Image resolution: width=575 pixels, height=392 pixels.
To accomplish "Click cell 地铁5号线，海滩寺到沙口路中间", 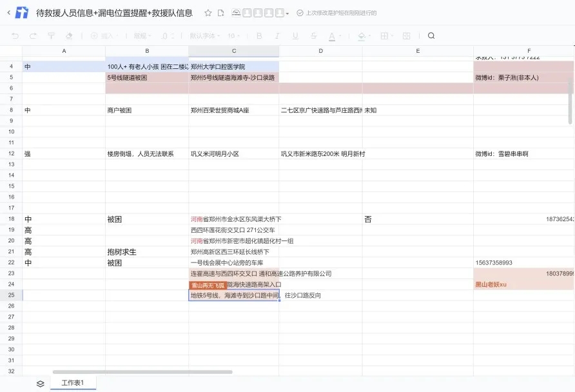I will 233,295.
